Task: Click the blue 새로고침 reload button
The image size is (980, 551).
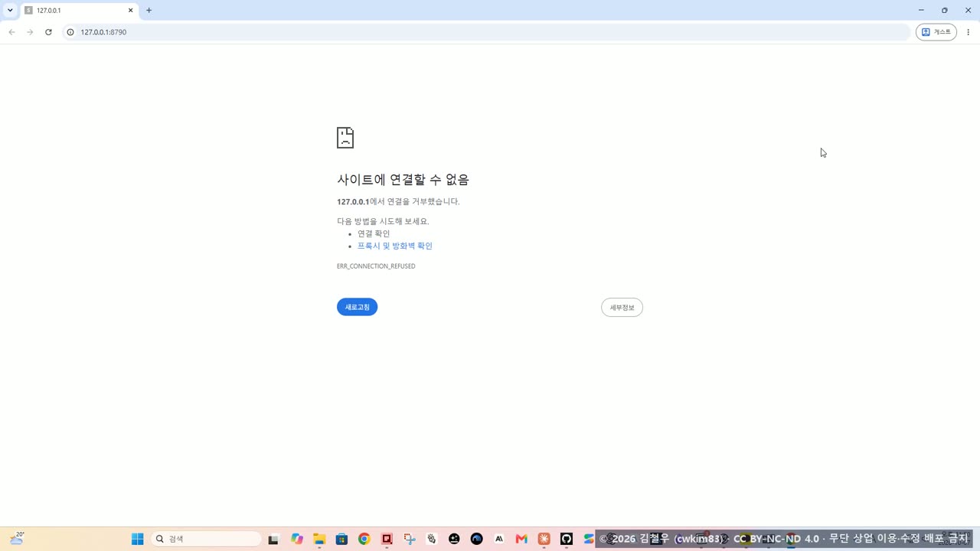Action: click(x=357, y=307)
